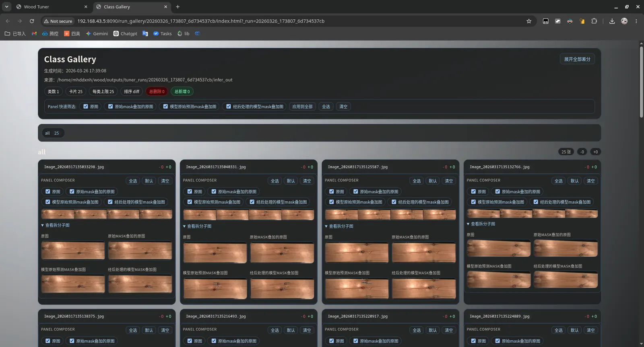This screenshot has height=347, width=644.
Task: Open 原图 thumbnail of Image_20260317135033298.jpg
Action: click(x=73, y=251)
